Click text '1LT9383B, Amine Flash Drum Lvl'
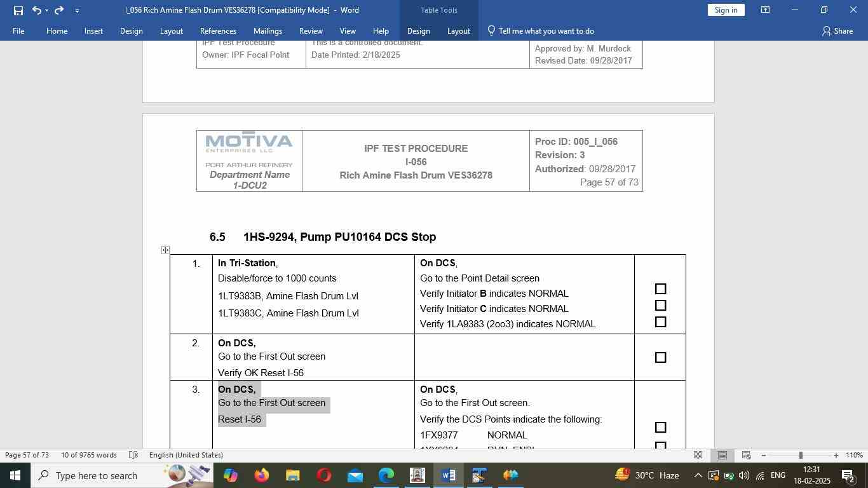 (288, 296)
